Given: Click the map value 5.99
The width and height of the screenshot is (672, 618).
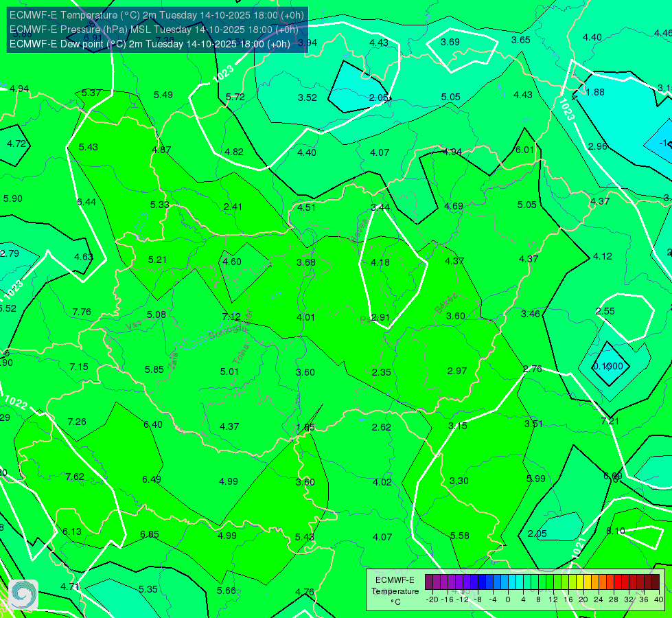Looking at the screenshot, I should [x=535, y=479].
